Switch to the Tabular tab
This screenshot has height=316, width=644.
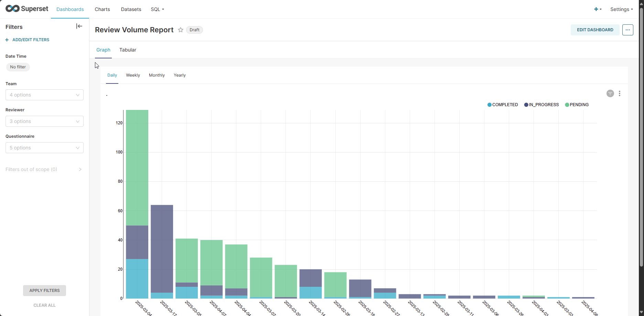tap(128, 50)
